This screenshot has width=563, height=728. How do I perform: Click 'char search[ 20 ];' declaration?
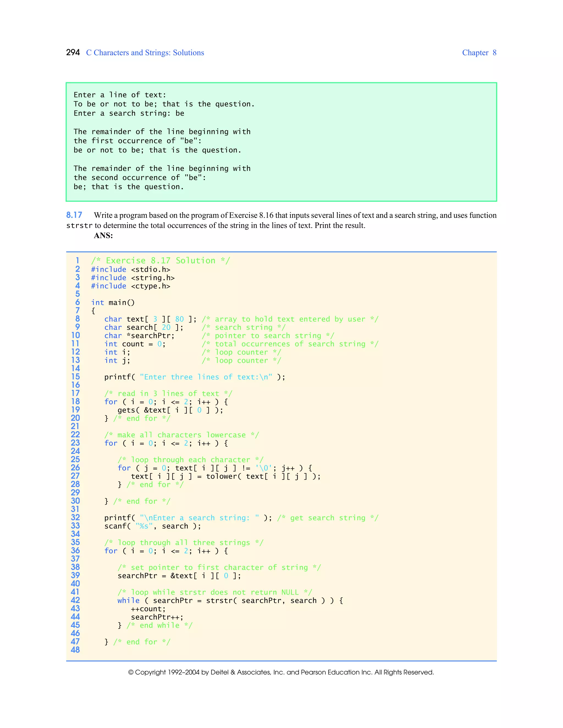[x=144, y=327]
